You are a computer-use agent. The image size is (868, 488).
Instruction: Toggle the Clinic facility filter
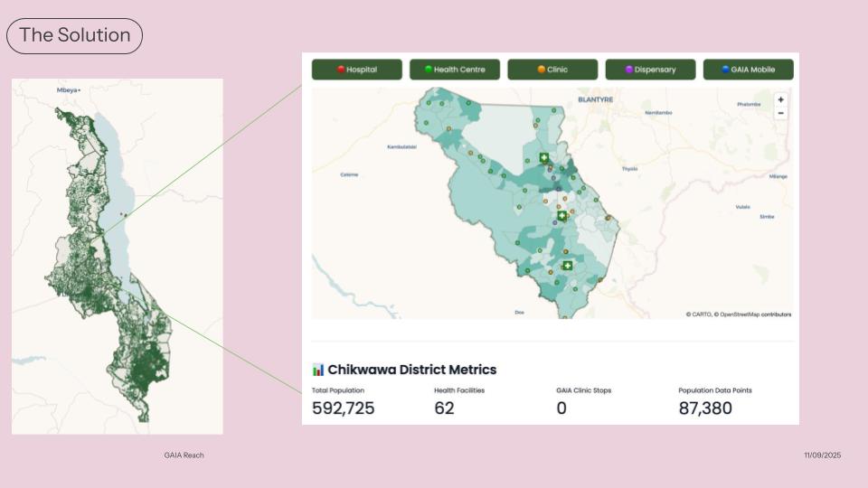[x=552, y=70]
